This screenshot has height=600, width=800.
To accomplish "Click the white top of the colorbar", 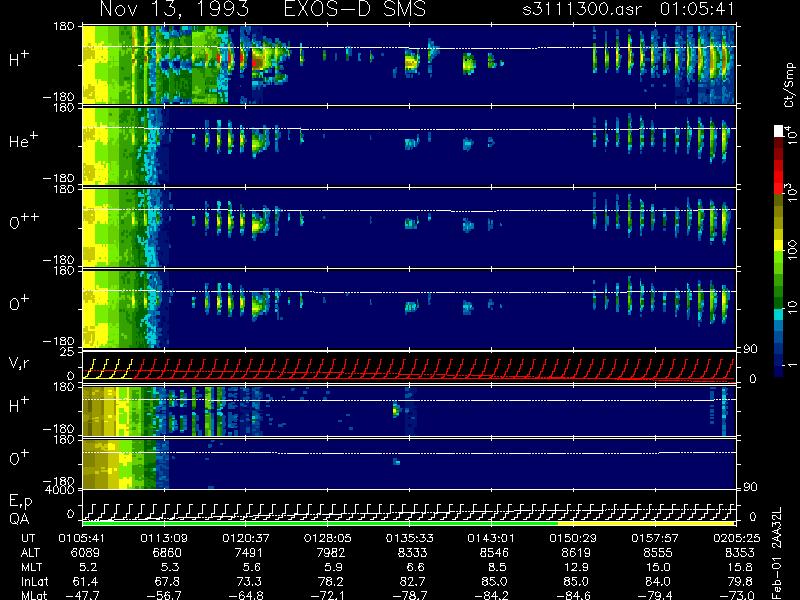I will [779, 131].
